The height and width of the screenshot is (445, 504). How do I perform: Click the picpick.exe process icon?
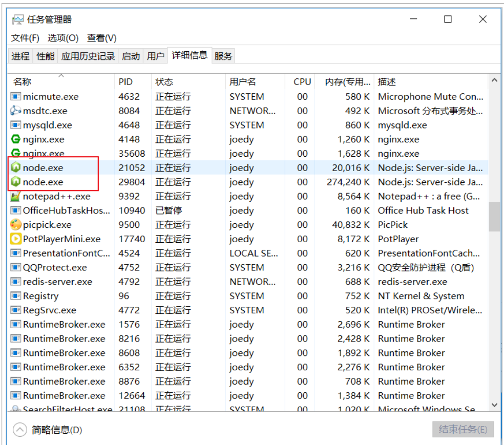[16, 224]
